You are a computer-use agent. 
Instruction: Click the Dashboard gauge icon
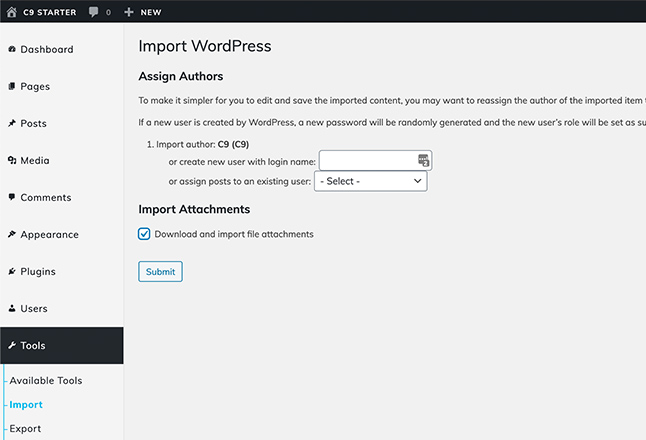pos(12,49)
